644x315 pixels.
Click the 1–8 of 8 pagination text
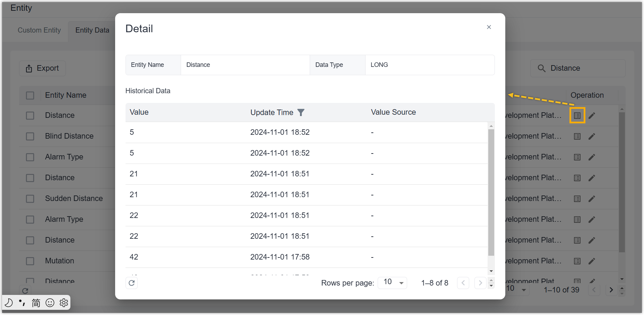435,283
